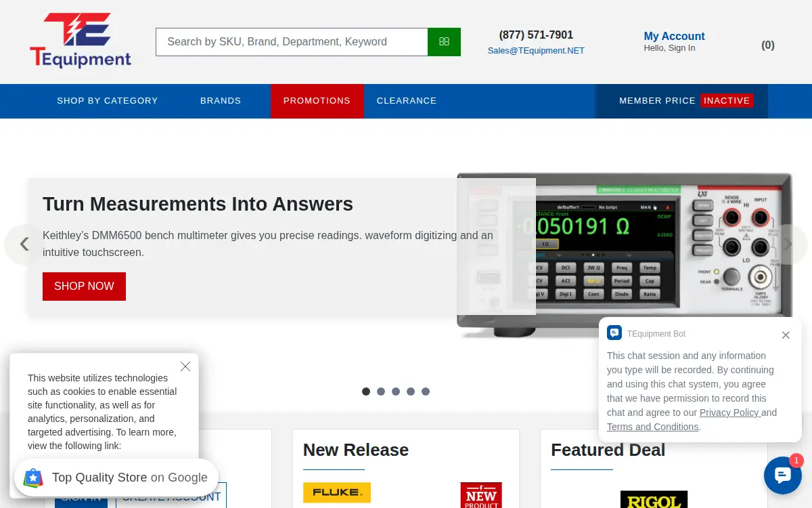Viewport: 812px width, 508px height.
Task: Click the Keithley DMM6500 multimeter image
Action: tap(624, 254)
